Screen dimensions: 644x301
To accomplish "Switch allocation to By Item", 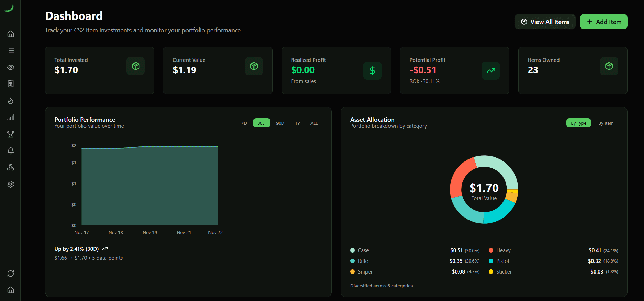I will point(606,123).
